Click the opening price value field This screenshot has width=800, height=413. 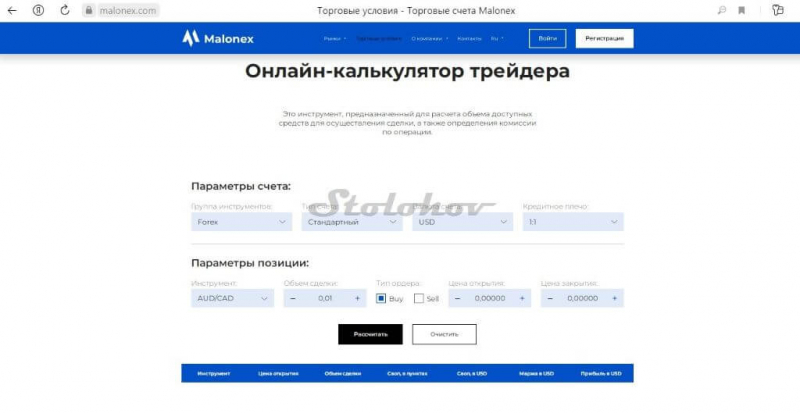click(x=490, y=298)
